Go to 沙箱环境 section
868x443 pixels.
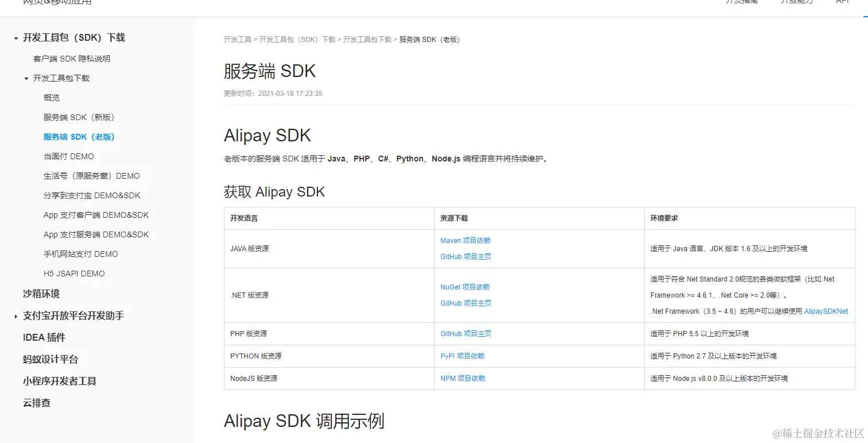click(x=41, y=294)
